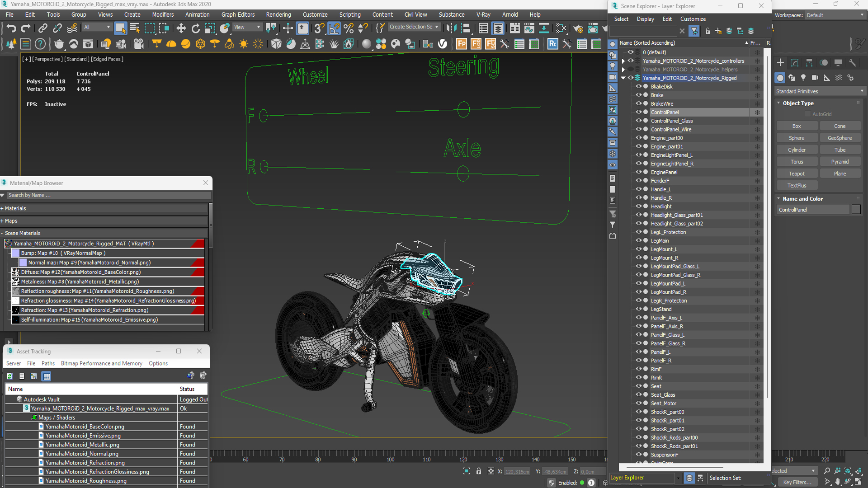Viewport: 868px width, 488px height.
Task: Toggle the Percent Snap icon
Action: (x=349, y=28)
